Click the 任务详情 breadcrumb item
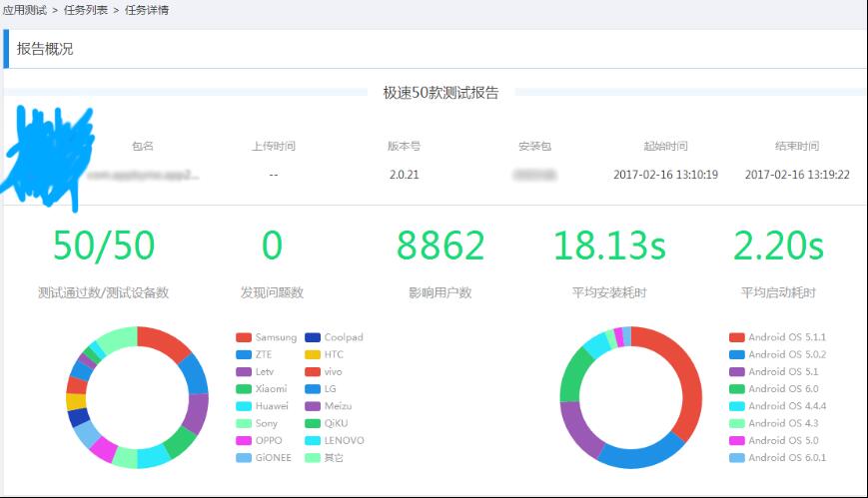 tap(147, 10)
